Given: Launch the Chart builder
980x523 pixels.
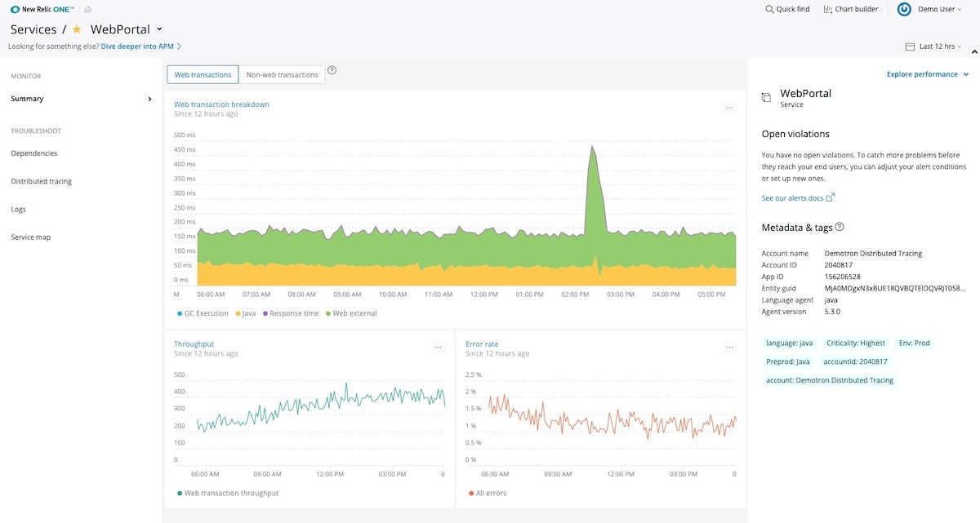Looking at the screenshot, I should pos(851,9).
